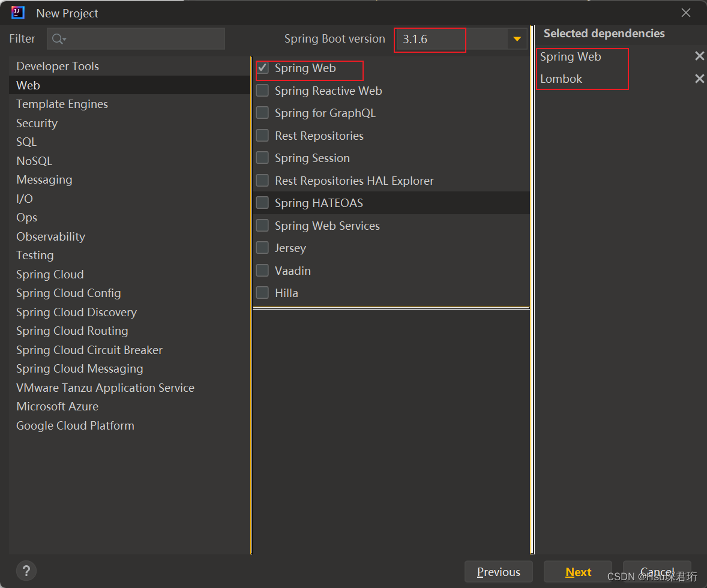Select the Ops category
Viewport: 707px width, 588px height.
(x=130, y=218)
